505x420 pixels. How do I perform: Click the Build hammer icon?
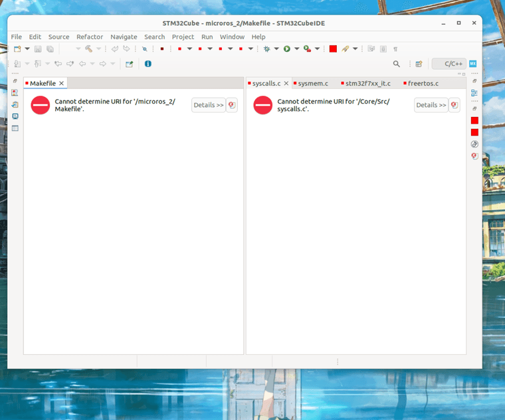click(88, 49)
